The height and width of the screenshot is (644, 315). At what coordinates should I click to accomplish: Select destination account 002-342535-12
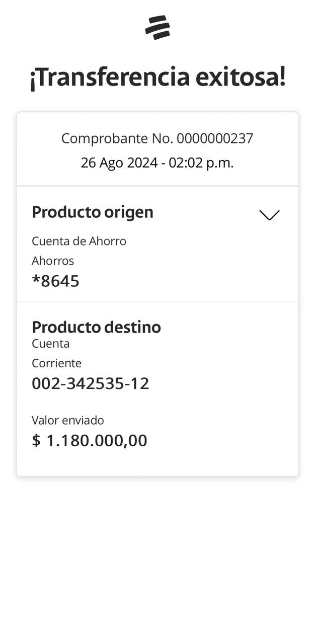(91, 383)
